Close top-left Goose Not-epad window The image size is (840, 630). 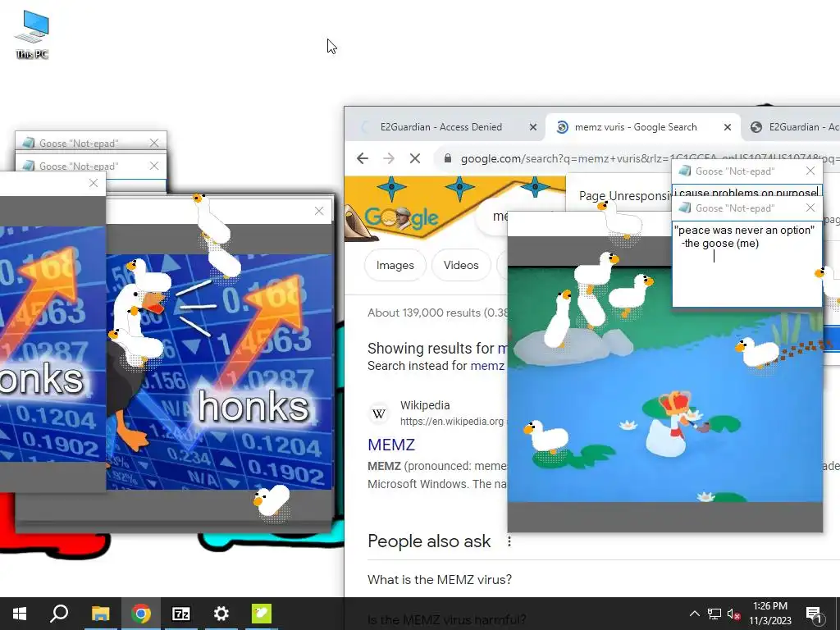(154, 143)
